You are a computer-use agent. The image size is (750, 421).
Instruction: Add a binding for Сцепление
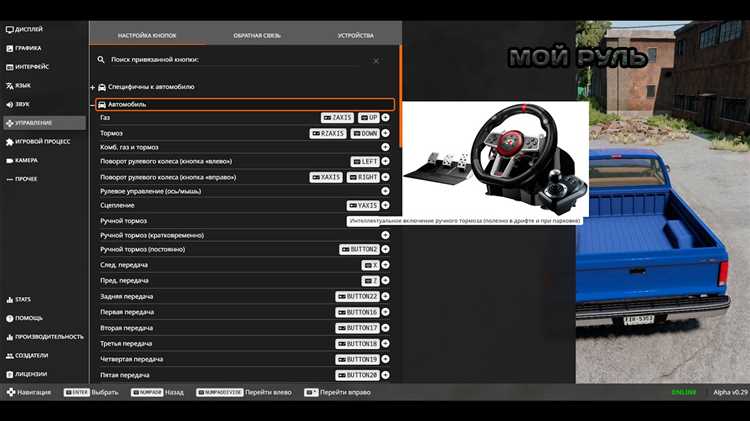pyautogui.click(x=386, y=205)
